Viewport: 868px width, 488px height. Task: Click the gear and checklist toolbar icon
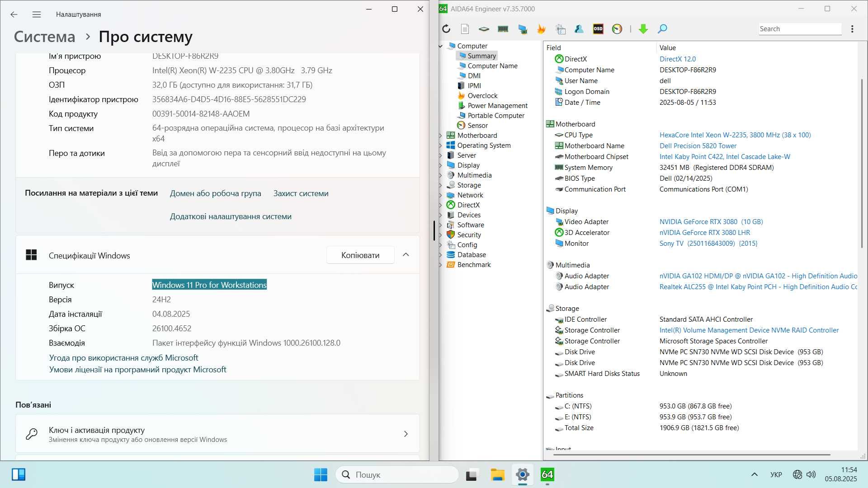(561, 29)
